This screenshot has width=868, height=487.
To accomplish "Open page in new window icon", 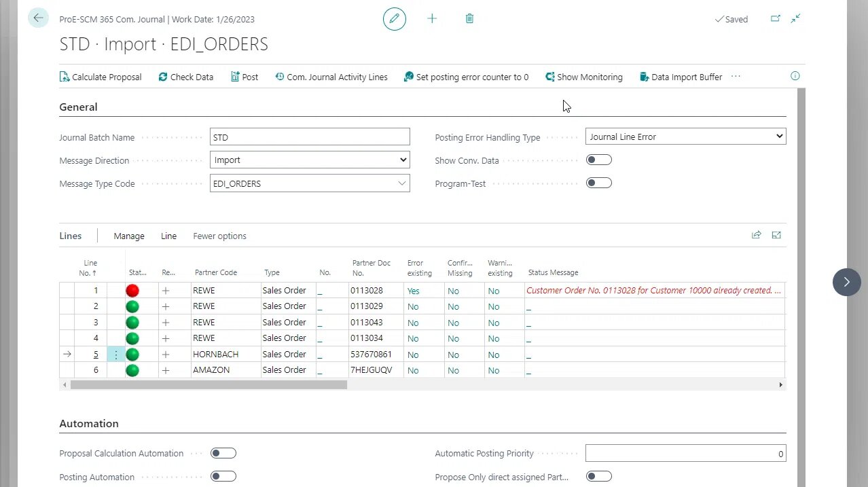I will [775, 19].
